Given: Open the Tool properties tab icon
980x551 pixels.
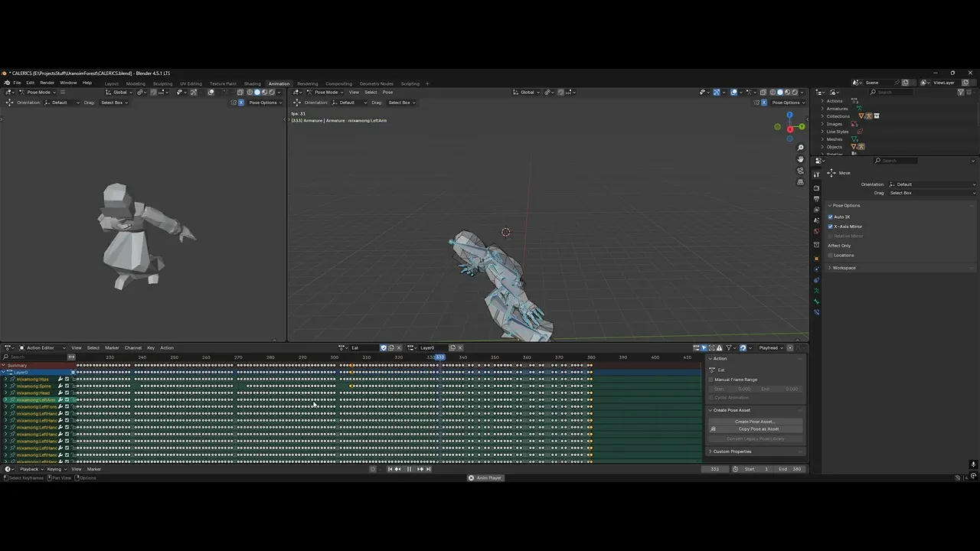Looking at the screenshot, I should click(816, 174).
